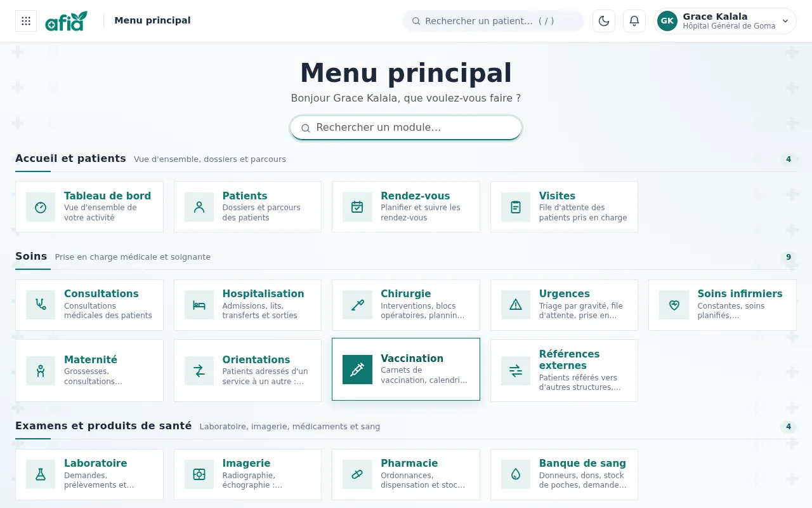Open the notifications bell
This screenshot has height=508, width=812.
tap(634, 21)
